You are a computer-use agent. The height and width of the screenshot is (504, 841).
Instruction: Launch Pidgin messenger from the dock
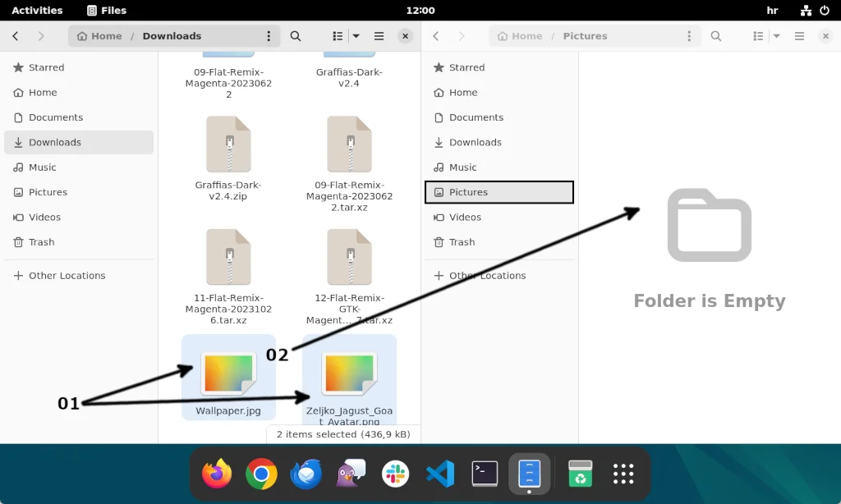350,474
